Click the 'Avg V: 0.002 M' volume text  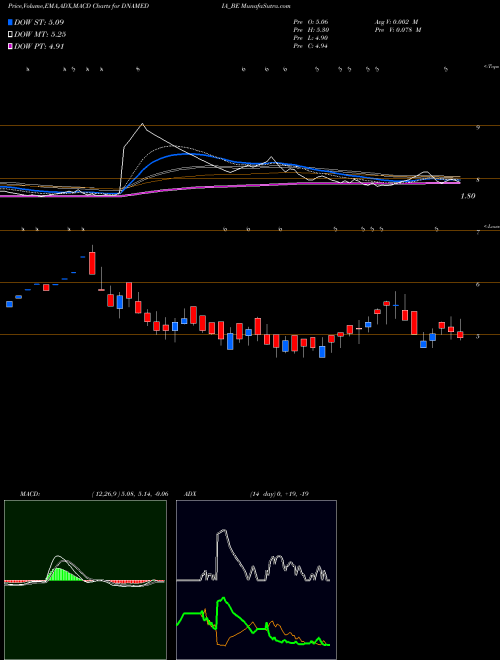(x=395, y=21)
